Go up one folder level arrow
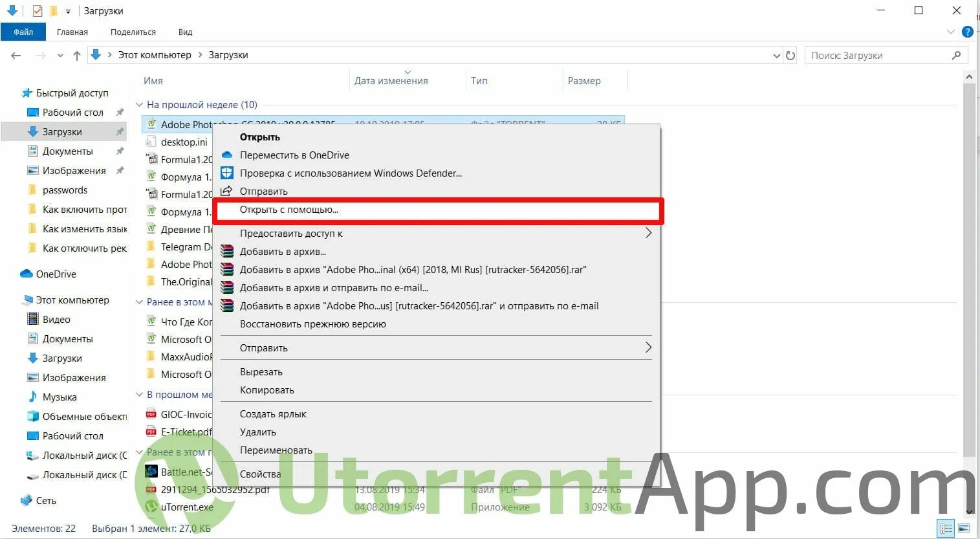This screenshot has width=980, height=539. pyautogui.click(x=77, y=56)
